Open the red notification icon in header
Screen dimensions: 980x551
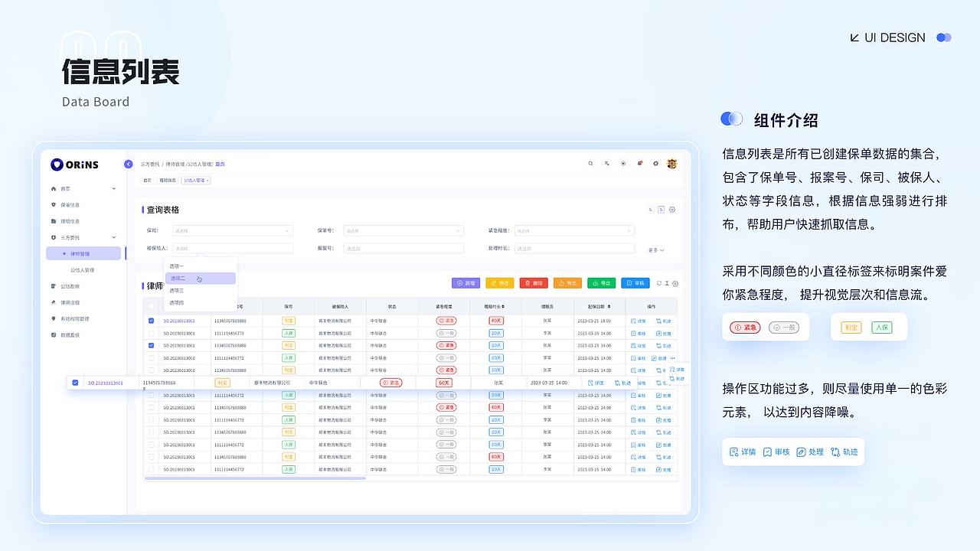click(x=639, y=164)
